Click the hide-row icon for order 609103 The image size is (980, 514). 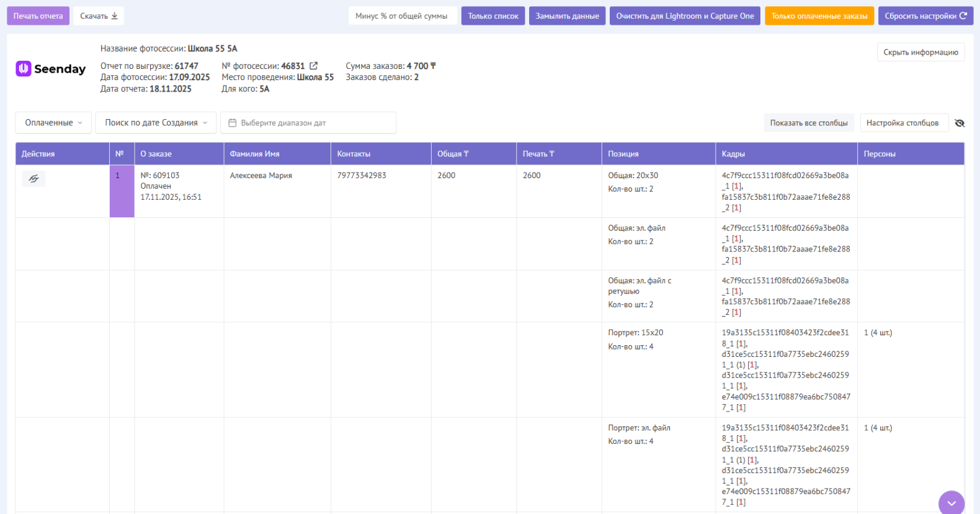[34, 179]
